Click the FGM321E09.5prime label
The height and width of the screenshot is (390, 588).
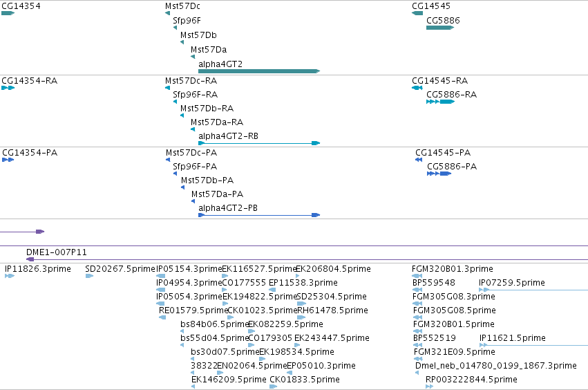(455, 352)
